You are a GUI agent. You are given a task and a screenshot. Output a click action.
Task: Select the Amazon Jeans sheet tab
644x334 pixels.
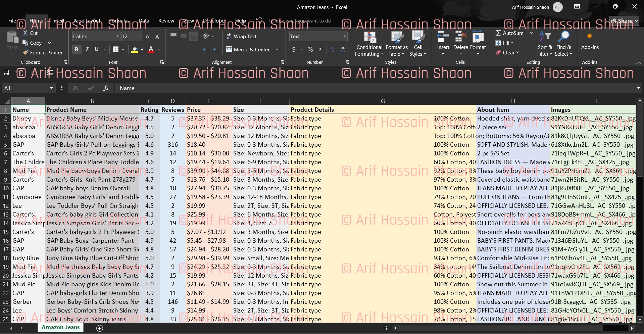[61, 327]
